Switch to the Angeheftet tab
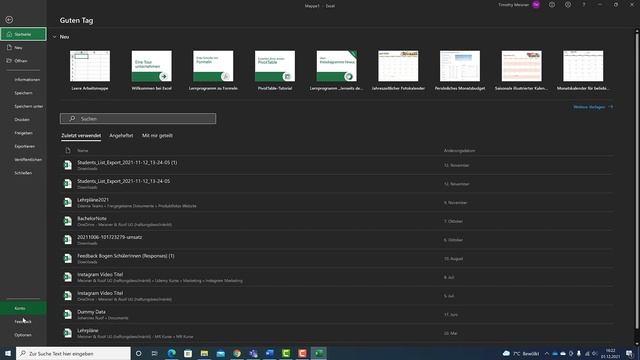The width and height of the screenshot is (640, 360). coord(121,136)
